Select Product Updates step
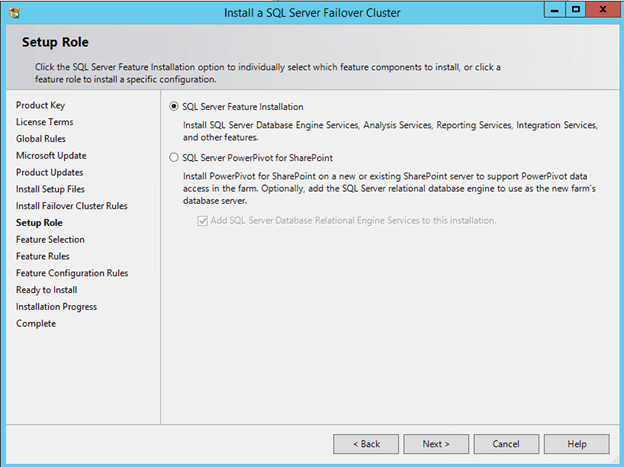This screenshot has height=467, width=624. (x=49, y=172)
